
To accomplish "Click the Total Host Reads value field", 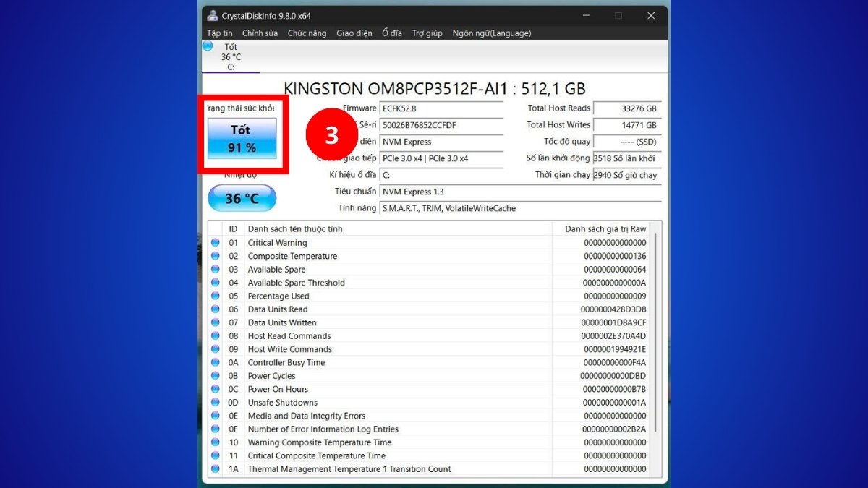I will [x=626, y=108].
